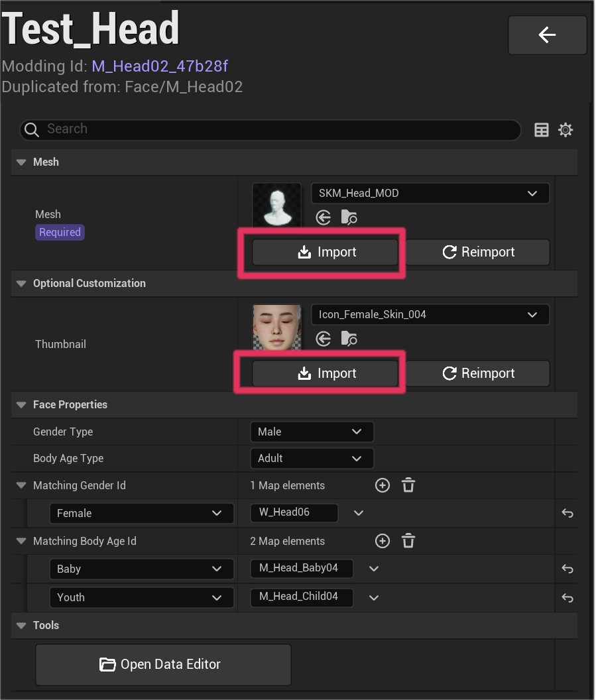This screenshot has width=596, height=700.
Task: Browse to SKM_Head_MOD in content browser
Action: (349, 217)
